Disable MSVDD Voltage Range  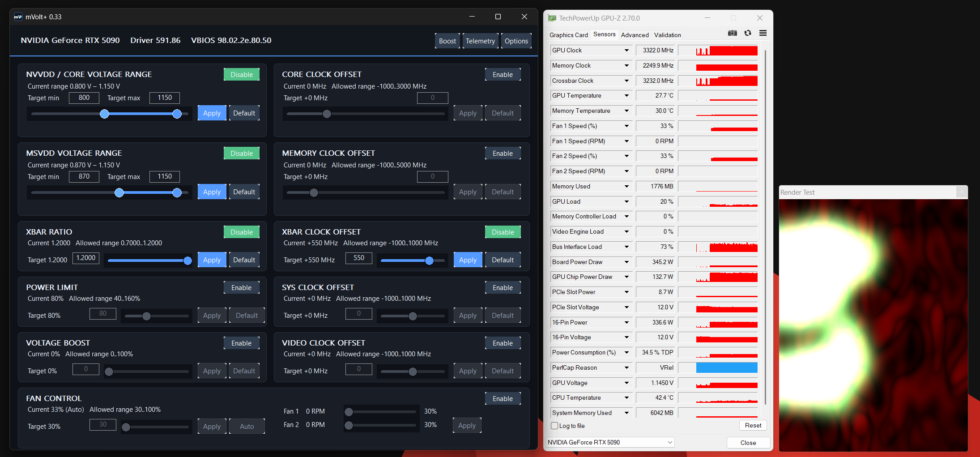242,154
